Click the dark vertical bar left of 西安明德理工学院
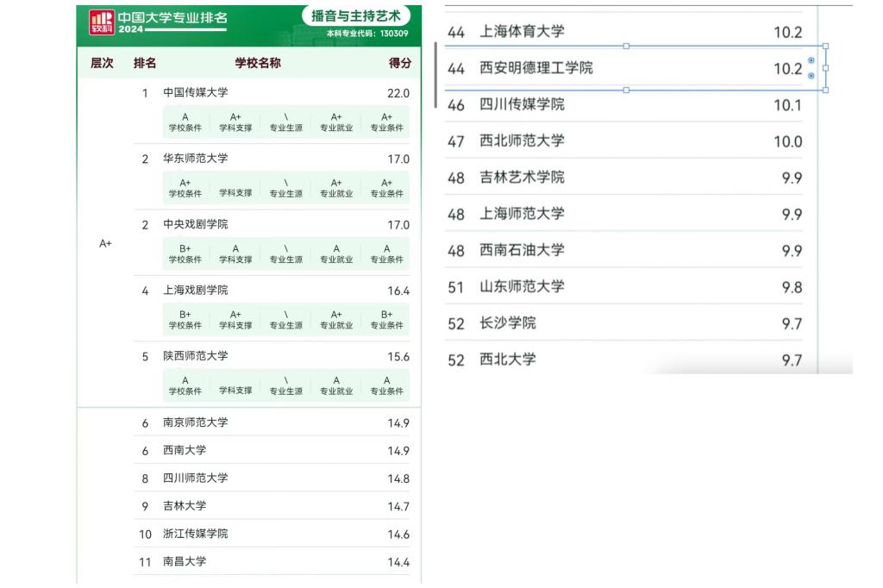Viewport: 883px width, 588px height. coord(435,73)
